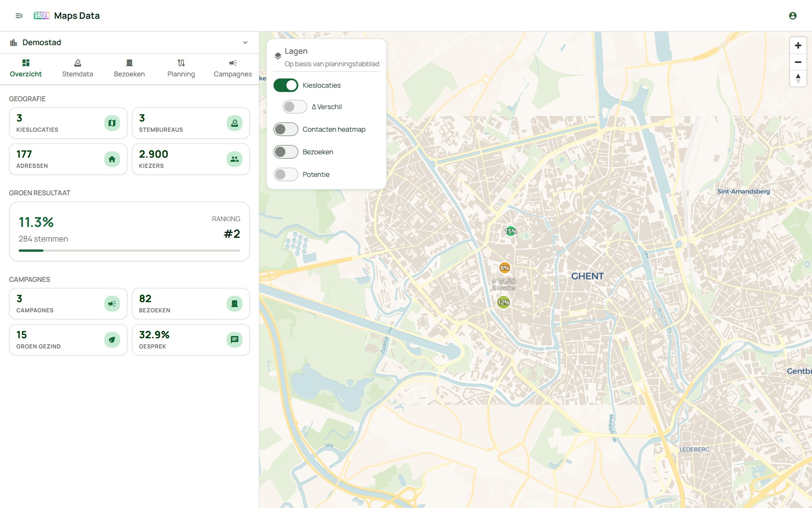Viewport: 812px width, 508px height.
Task: Click the Sint-Amandsberg map label
Action: pos(743,191)
